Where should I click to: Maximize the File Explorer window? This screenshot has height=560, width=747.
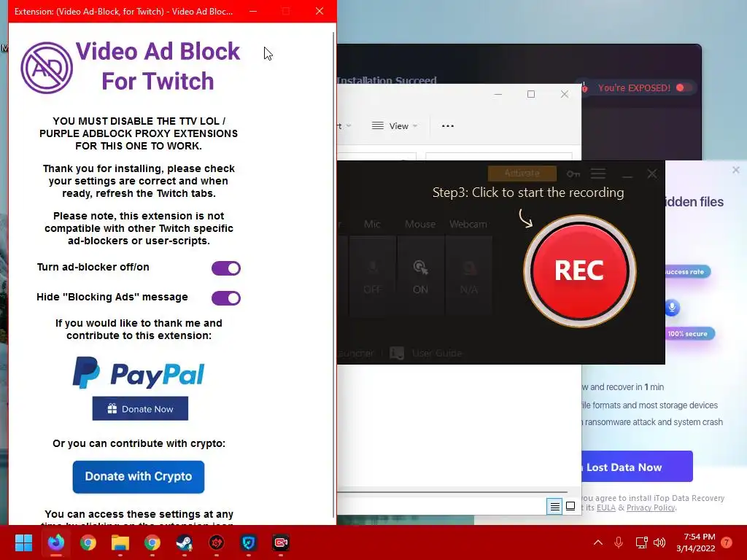point(531,94)
